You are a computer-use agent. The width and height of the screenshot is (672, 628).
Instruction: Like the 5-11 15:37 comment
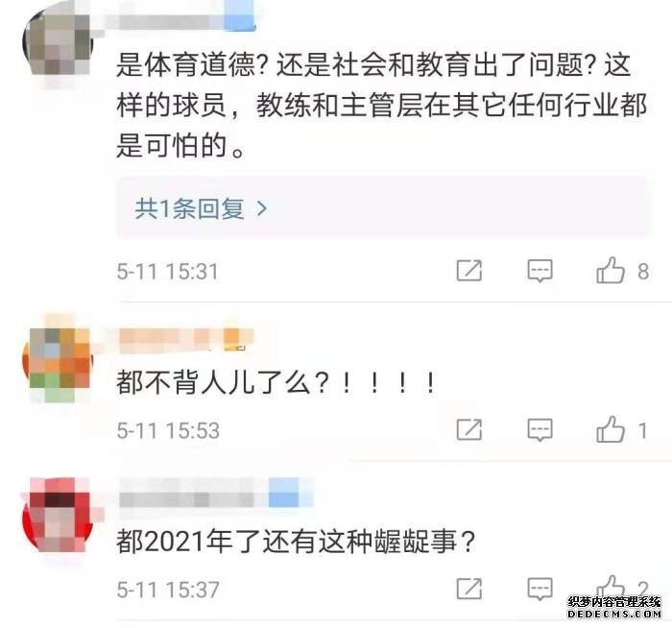(611, 587)
